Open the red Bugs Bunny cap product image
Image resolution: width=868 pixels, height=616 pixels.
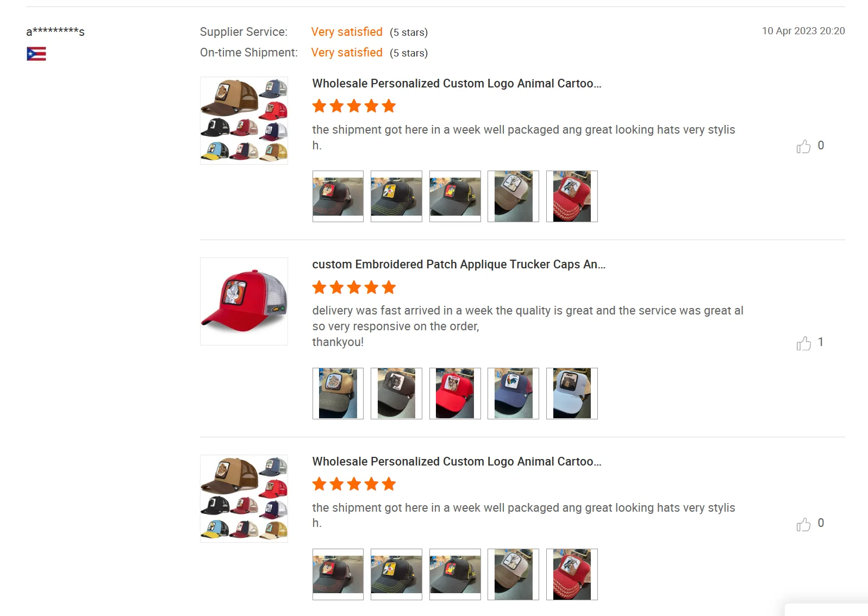click(x=244, y=301)
